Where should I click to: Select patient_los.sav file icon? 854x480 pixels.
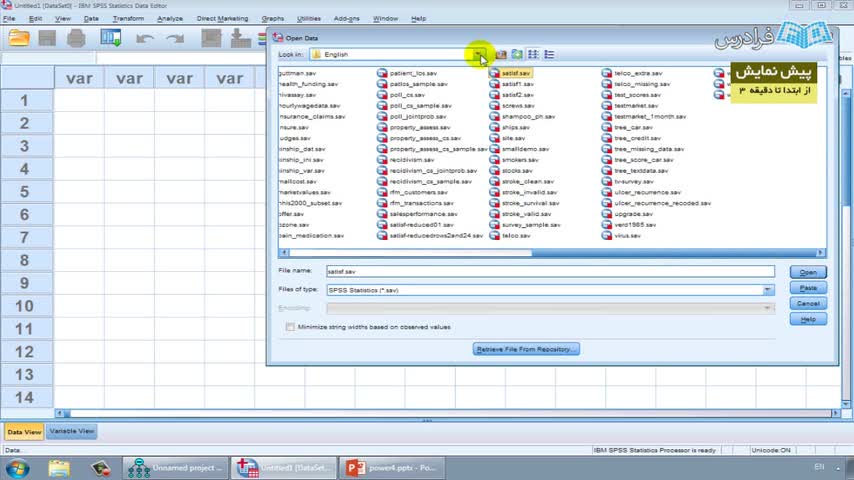[382, 73]
